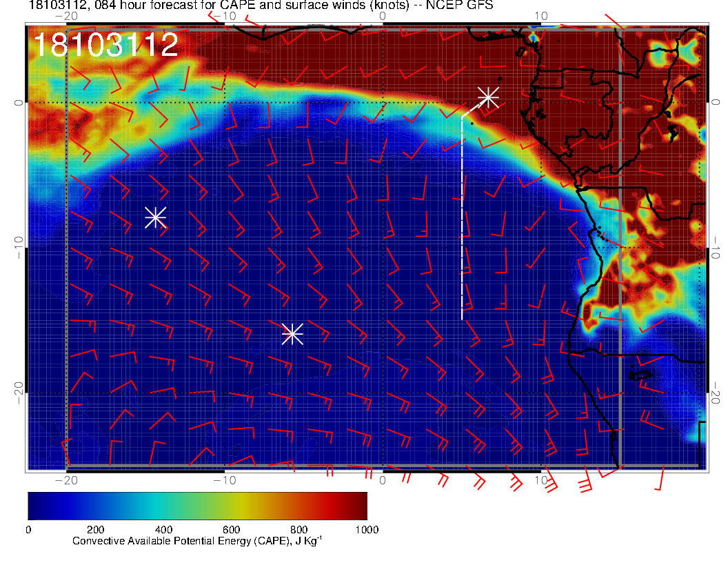
Task: Click the '600' tick label under the colorbar
Action: (x=231, y=530)
